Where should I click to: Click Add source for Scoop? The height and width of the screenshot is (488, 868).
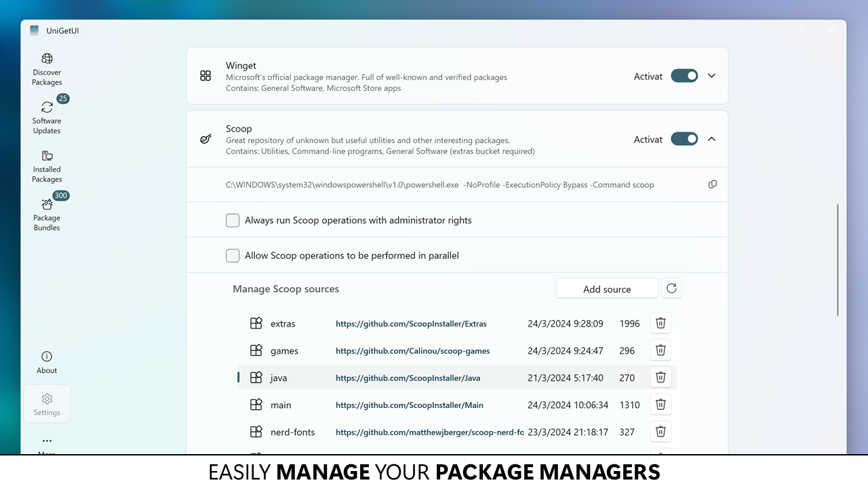[606, 288]
